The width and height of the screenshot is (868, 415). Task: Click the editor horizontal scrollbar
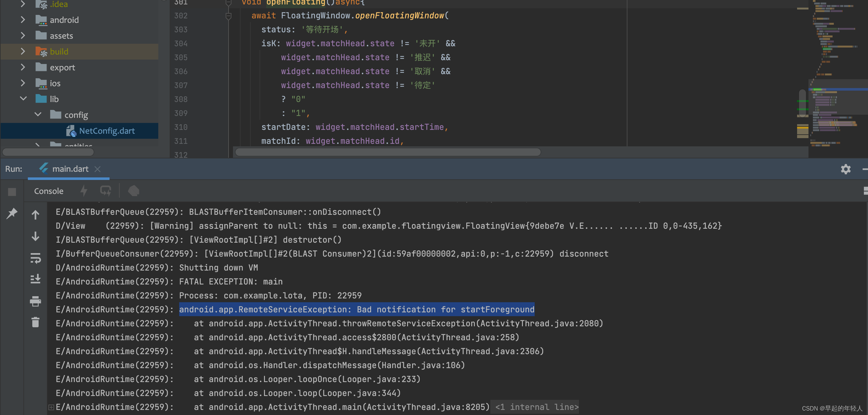387,152
